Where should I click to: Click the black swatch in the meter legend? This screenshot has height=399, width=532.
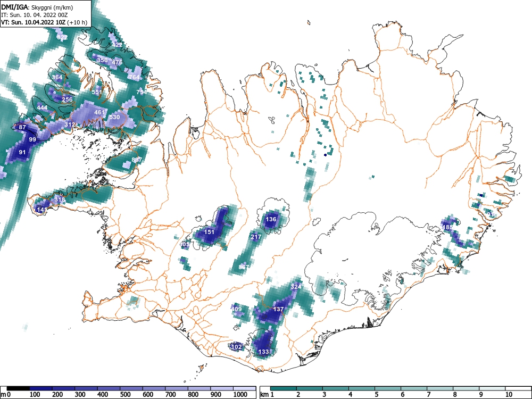[18, 388]
